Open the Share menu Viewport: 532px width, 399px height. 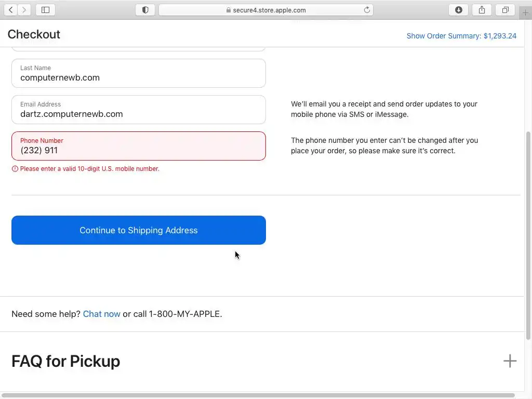point(482,10)
